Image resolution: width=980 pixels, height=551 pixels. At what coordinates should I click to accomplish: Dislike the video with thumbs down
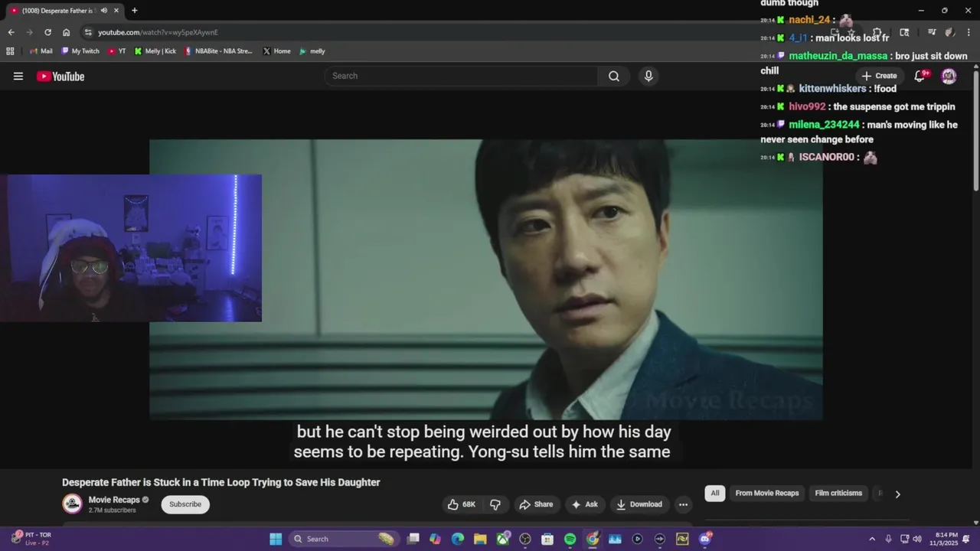pyautogui.click(x=495, y=504)
